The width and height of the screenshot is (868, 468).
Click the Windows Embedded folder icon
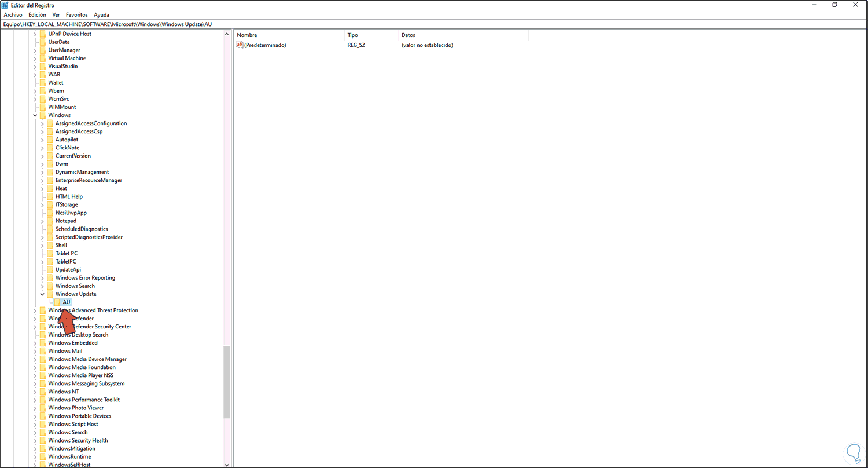[43, 342]
